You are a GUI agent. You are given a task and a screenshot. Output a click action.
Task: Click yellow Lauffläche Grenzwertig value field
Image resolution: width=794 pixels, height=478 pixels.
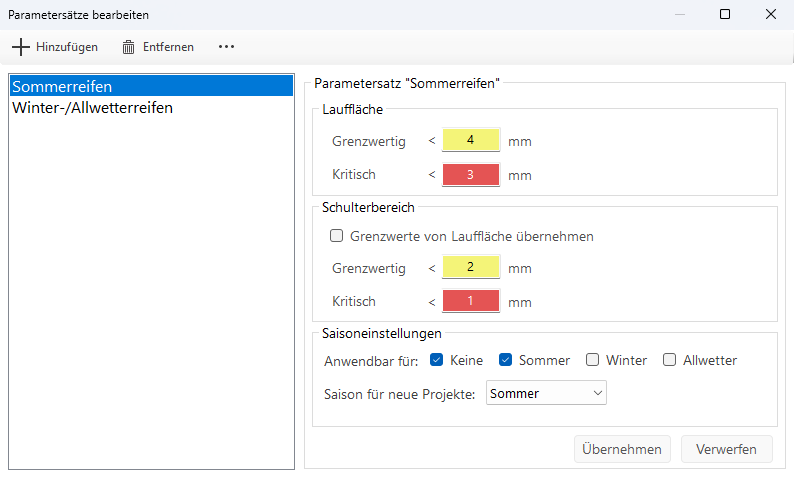(470, 141)
